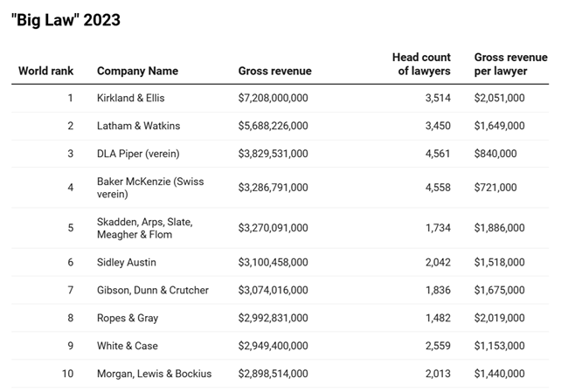Select the 4,561 lawyer head count cell
The height and width of the screenshot is (392, 568).
(x=435, y=154)
